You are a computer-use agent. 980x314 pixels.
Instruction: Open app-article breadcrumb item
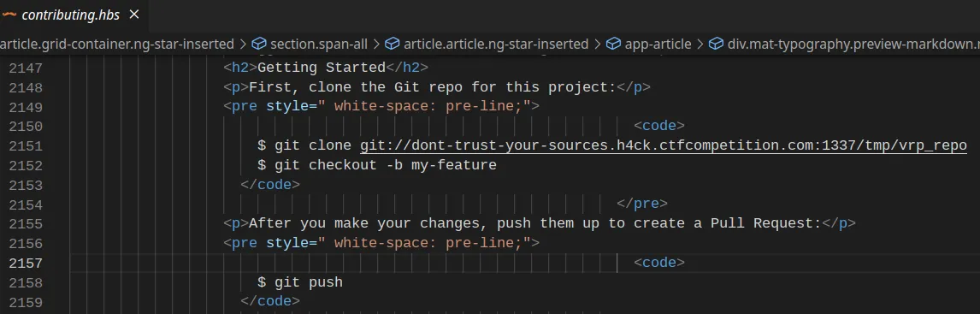649,44
